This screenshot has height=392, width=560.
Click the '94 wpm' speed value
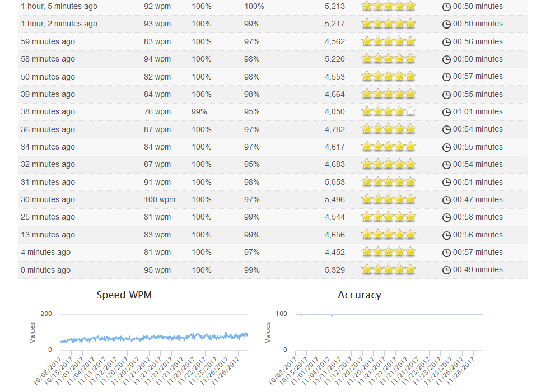point(157,59)
